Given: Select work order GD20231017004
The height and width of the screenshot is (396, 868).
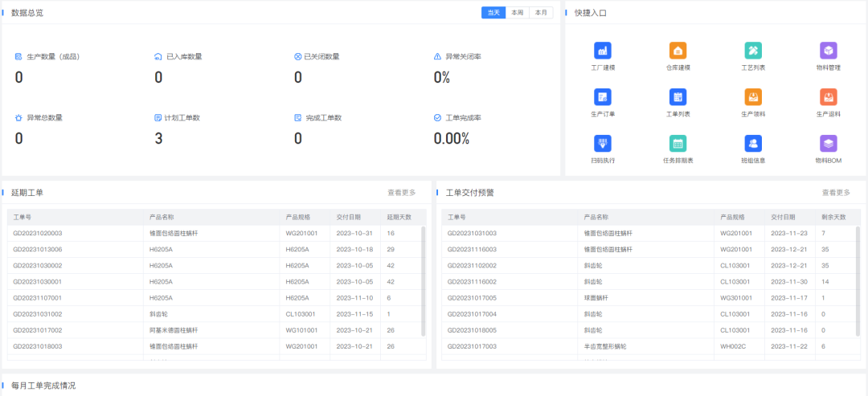Looking at the screenshot, I should 473,314.
